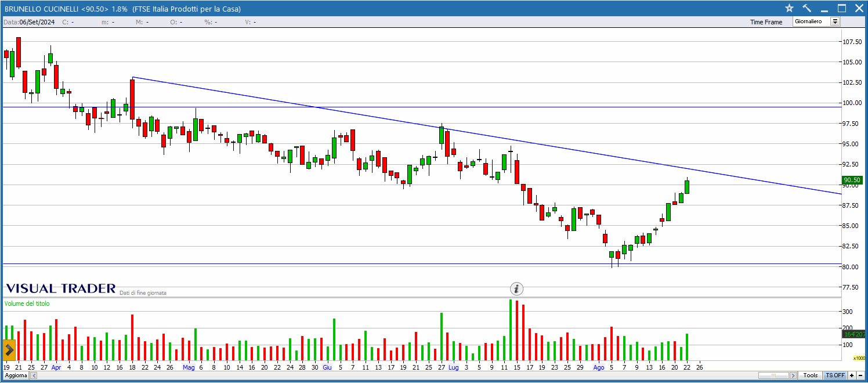Toggle the TS OFF switch
Viewport: 868px width, 383px height.
point(835,375)
